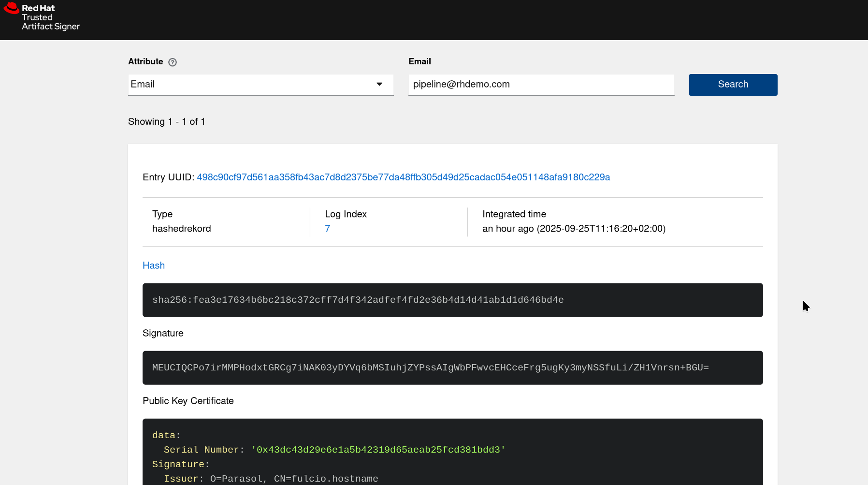Focus the Email input with pipeline@rhdemo.com
The height and width of the screenshot is (485, 868).
click(541, 85)
